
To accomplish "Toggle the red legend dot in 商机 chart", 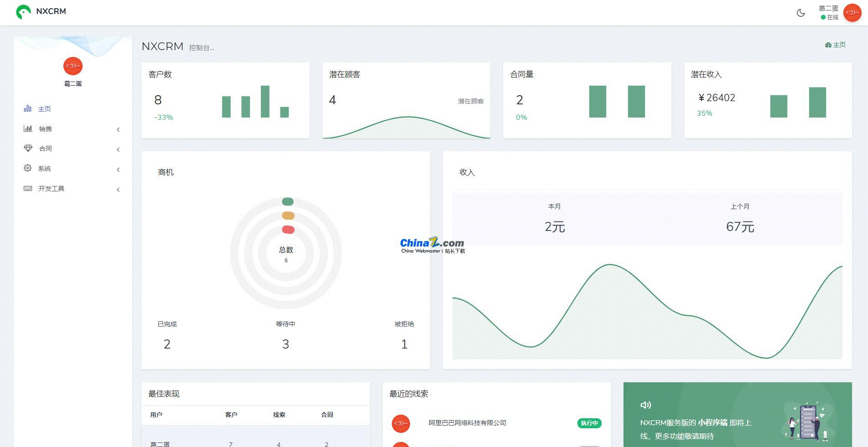I will pyautogui.click(x=288, y=230).
